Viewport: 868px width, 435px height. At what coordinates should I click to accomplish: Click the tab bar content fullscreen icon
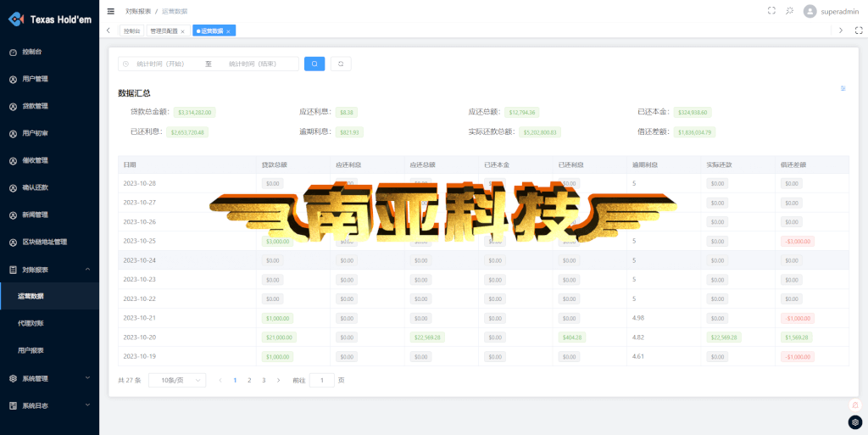pyautogui.click(x=859, y=31)
